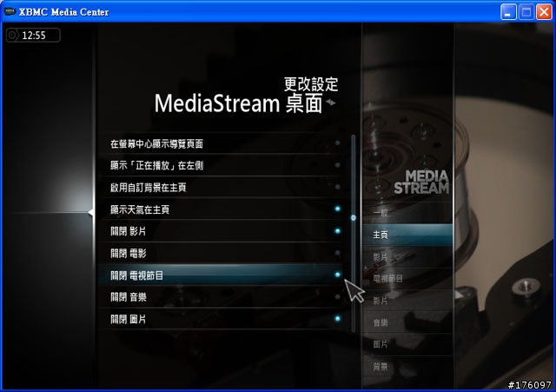Image resolution: width=556 pixels, height=392 pixels.
Task: Open the 一般 settings category
Action: (407, 213)
